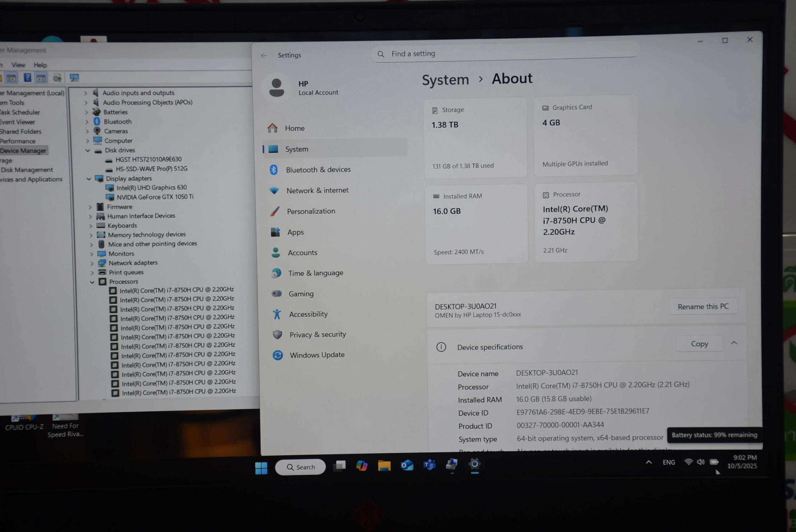Expand the Network adapters node
This screenshot has height=532, width=796.
[92, 263]
